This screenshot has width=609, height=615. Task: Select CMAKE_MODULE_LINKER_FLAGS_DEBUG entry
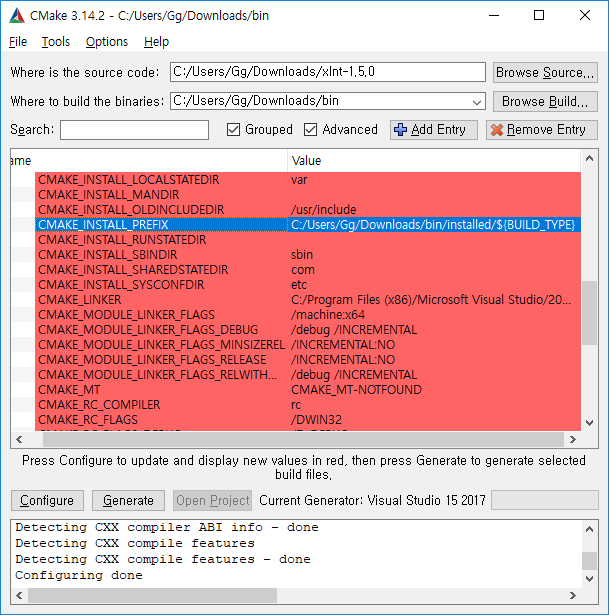pyautogui.click(x=148, y=329)
